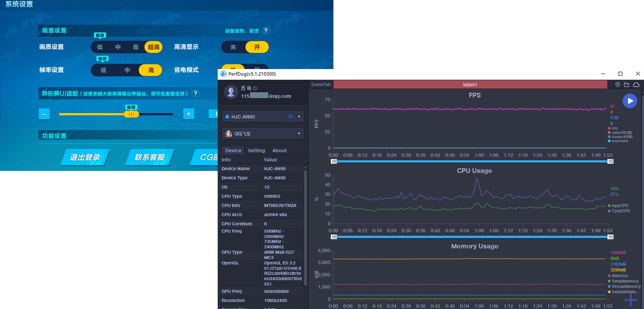Expand the QQ飞车 app selection dropdown

tap(299, 133)
